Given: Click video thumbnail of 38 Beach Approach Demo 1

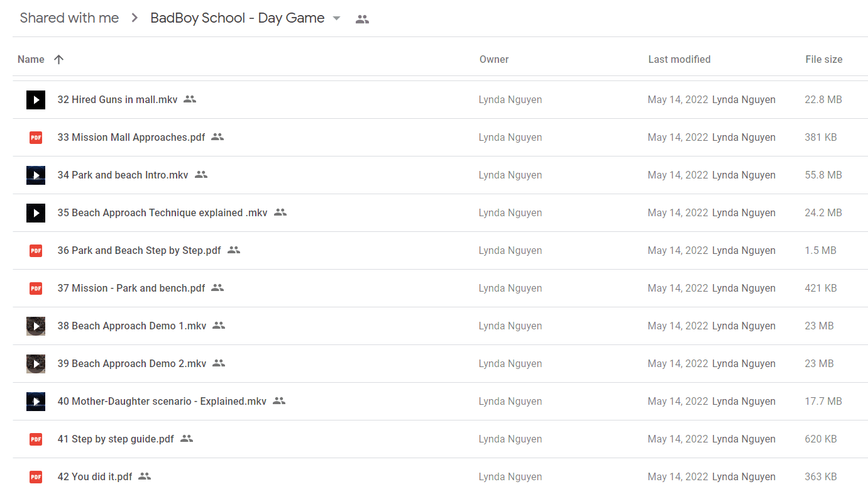Looking at the screenshot, I should pos(36,326).
